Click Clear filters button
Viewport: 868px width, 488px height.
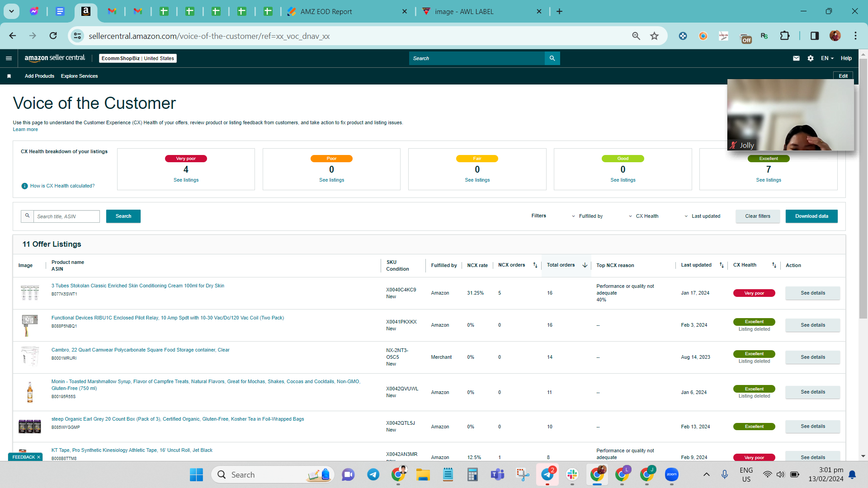758,216
